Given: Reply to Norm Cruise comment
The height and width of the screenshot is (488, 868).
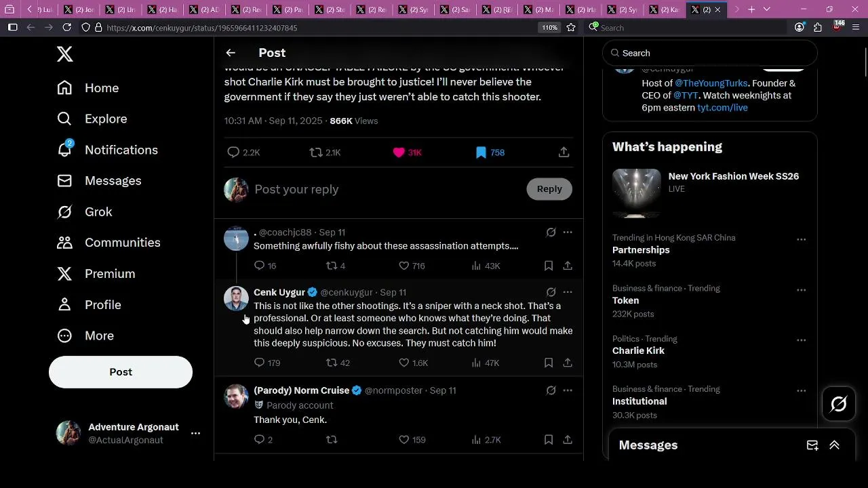Looking at the screenshot, I should click(263, 440).
